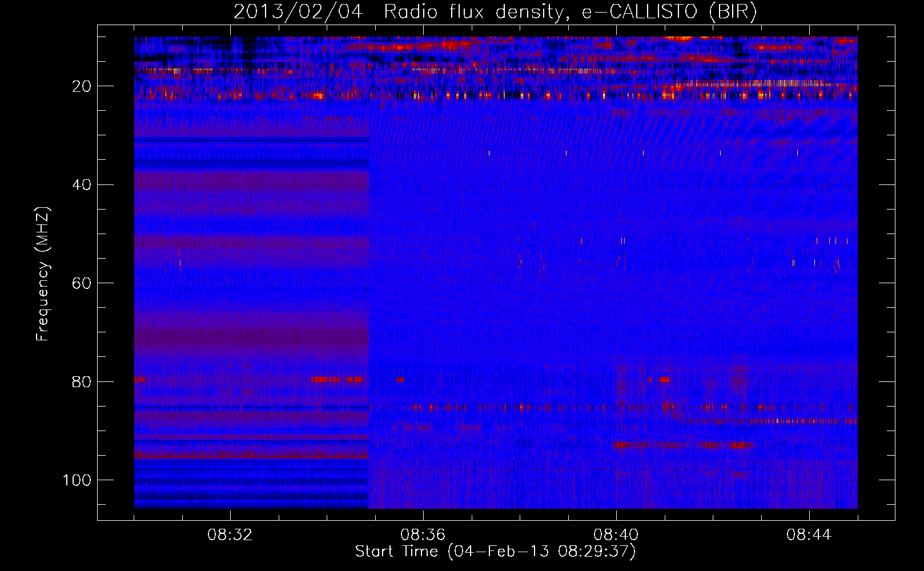Viewport: 924px width, 571px height.
Task: Click the 20 MHz frequency tick label
Action: click(x=82, y=86)
